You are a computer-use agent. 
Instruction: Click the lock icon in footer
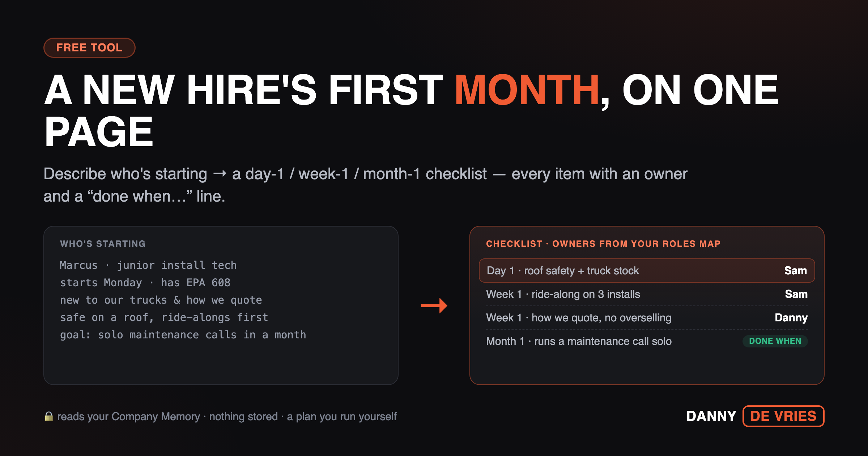(x=49, y=416)
